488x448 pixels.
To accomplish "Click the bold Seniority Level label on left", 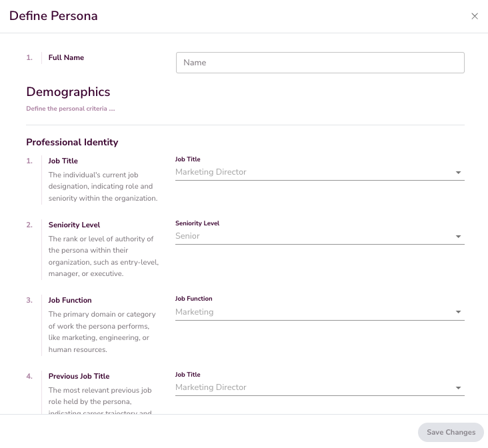I will point(74,225).
